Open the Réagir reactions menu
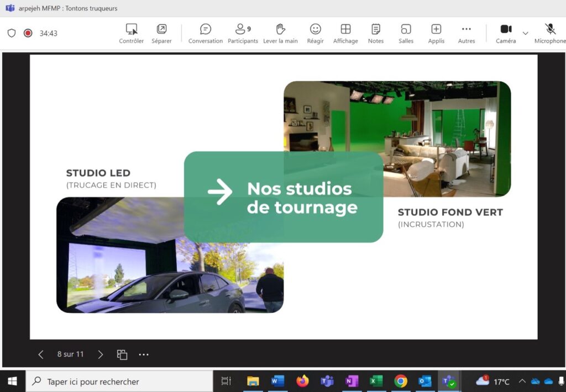This screenshot has width=566, height=392. coord(315,33)
